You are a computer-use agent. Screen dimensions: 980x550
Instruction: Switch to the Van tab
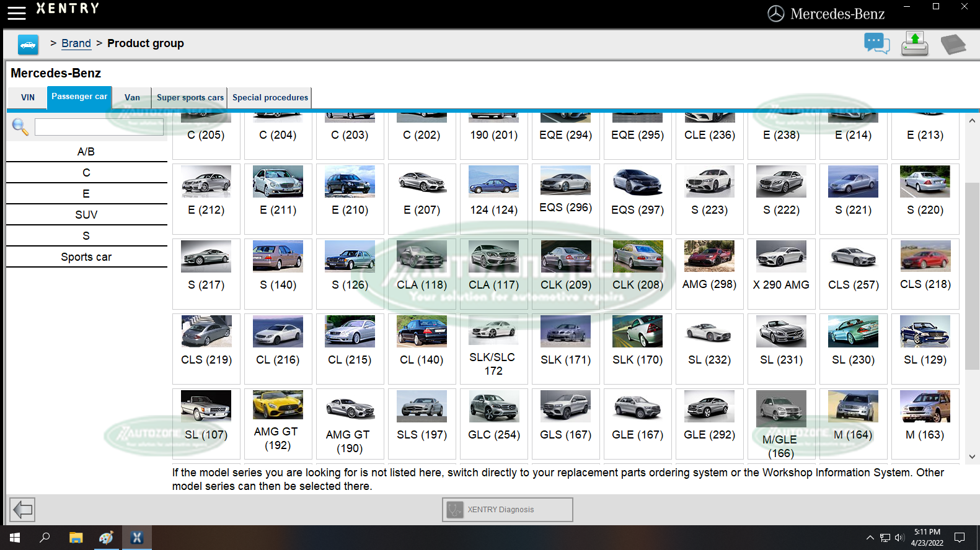(x=132, y=98)
